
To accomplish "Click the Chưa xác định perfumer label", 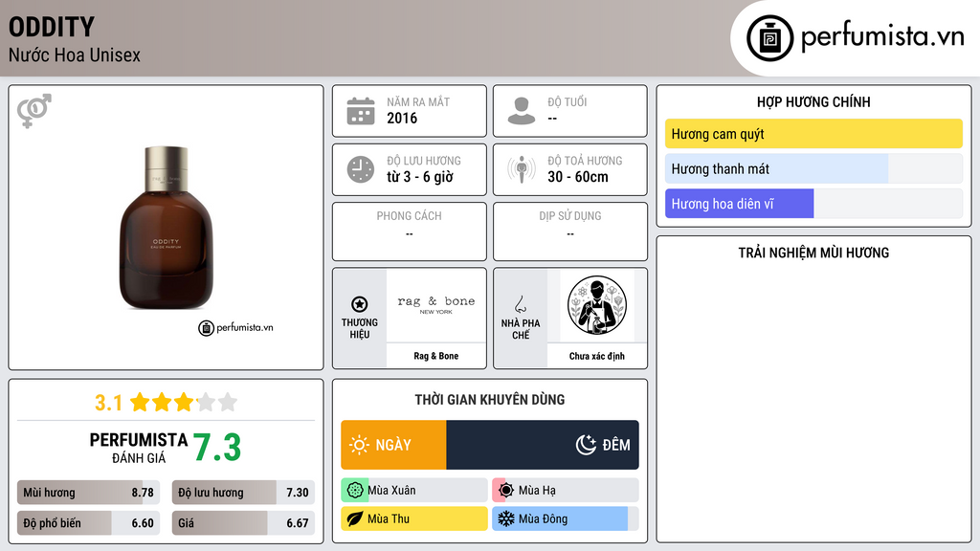I will pos(597,356).
